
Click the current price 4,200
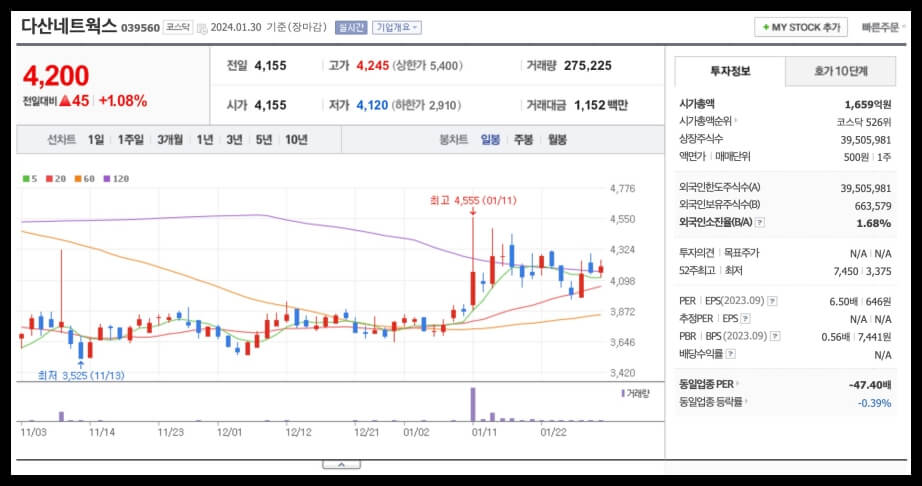pos(56,76)
